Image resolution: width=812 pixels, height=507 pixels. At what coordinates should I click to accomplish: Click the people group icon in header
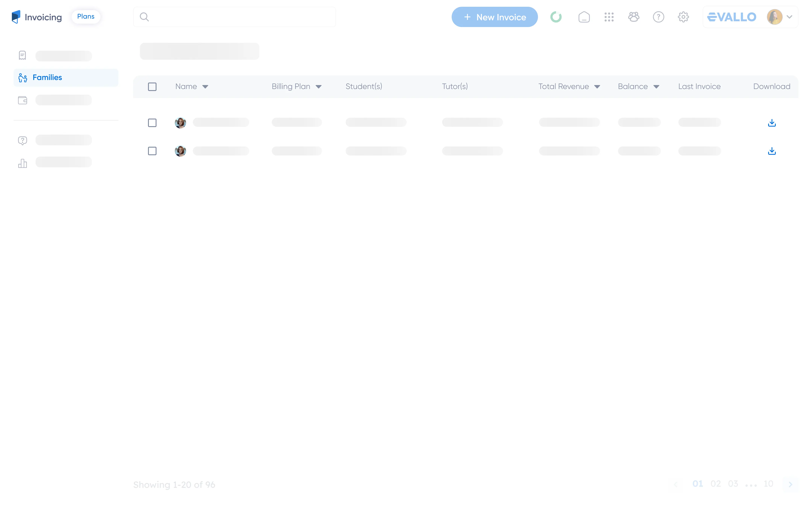click(x=633, y=17)
